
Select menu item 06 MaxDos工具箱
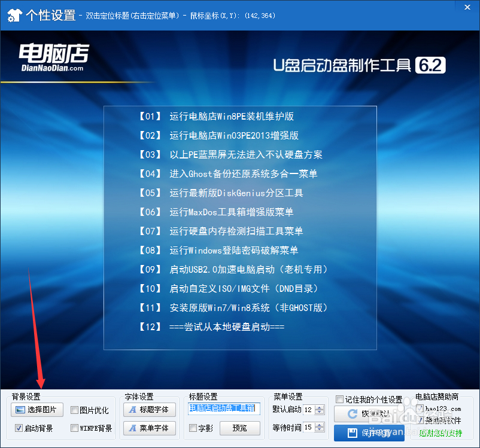[x=216, y=212]
